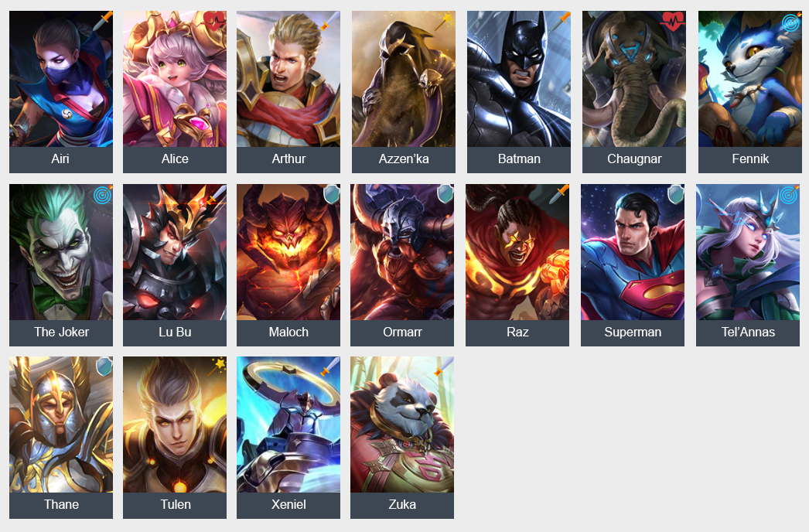Image resolution: width=809 pixels, height=532 pixels.
Task: Click the target icon on The Joker's card
Action: [103, 195]
